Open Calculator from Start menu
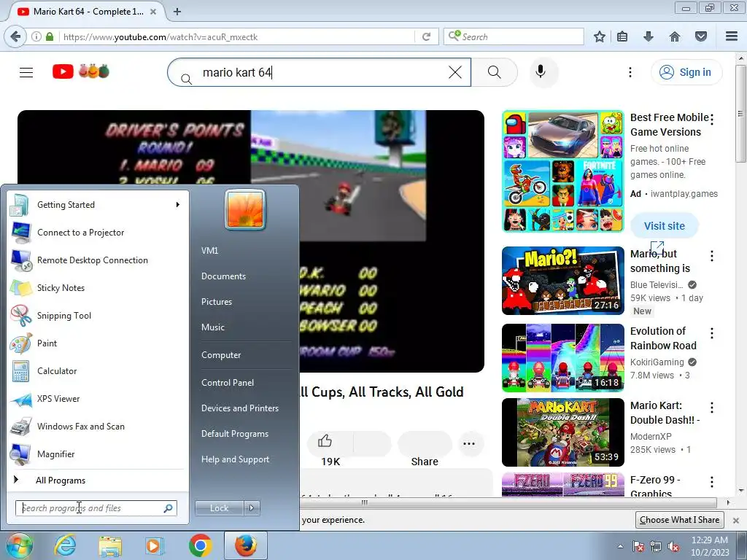Screen dimensions: 747x560 coord(97,370)
